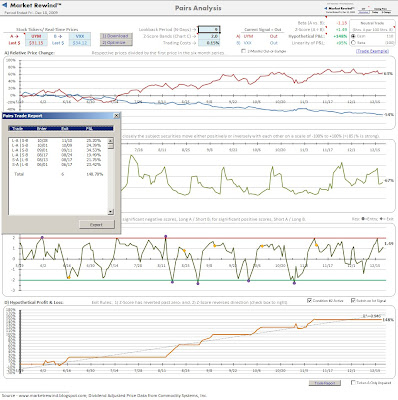
Task: Close the Pairs Trade Report dialog
Action: tap(116, 116)
